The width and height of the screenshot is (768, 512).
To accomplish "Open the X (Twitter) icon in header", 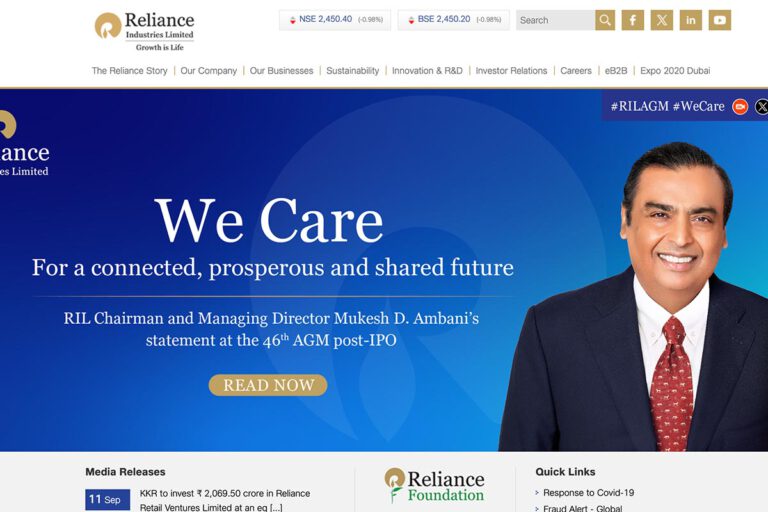I will (x=662, y=20).
